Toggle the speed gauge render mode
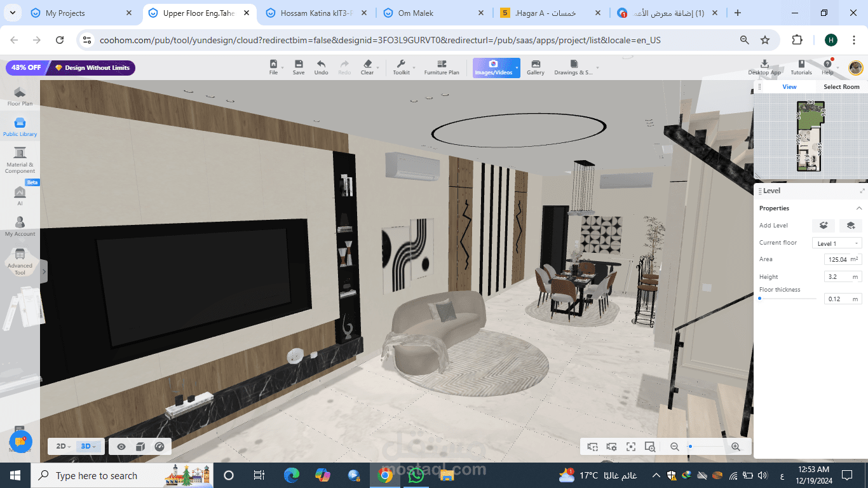This screenshot has height=488, width=868. pyautogui.click(x=159, y=447)
